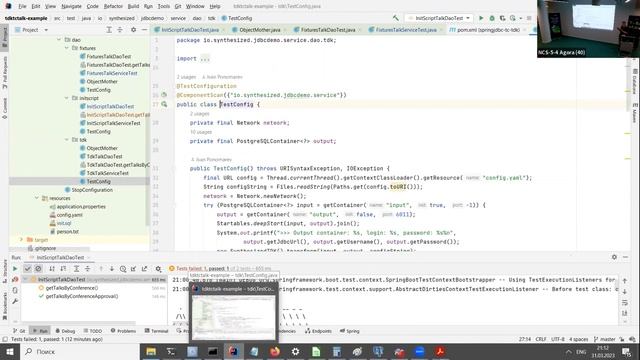Open the Build menu
640x360 pixels.
133,6
